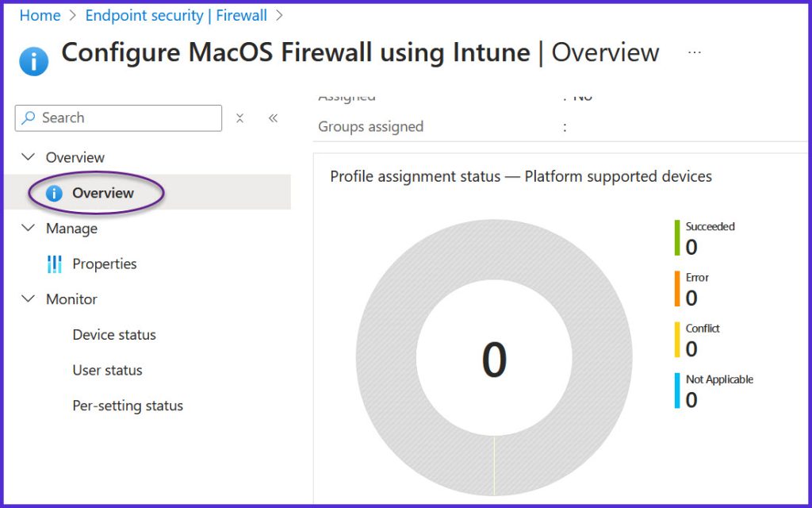Click the orange Error legend swatch

[x=677, y=289]
